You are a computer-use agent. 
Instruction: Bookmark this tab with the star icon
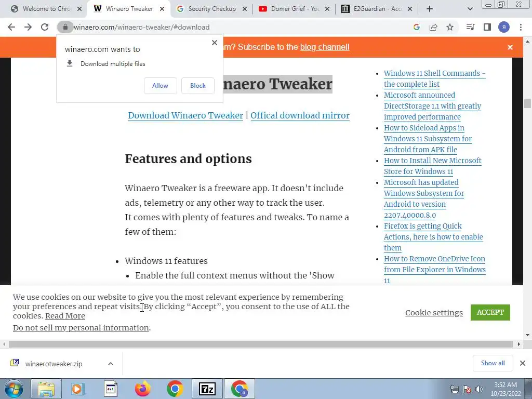(450, 27)
